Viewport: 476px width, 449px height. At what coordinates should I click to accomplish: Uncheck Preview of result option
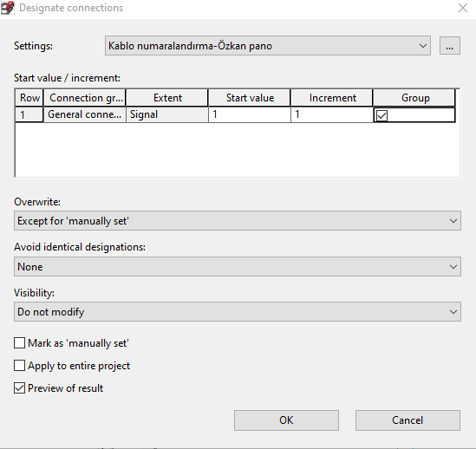pos(19,388)
